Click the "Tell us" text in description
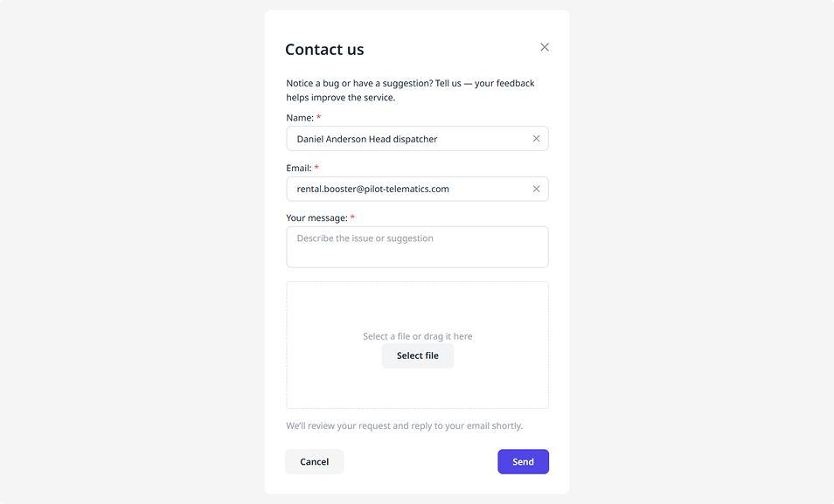 point(448,84)
